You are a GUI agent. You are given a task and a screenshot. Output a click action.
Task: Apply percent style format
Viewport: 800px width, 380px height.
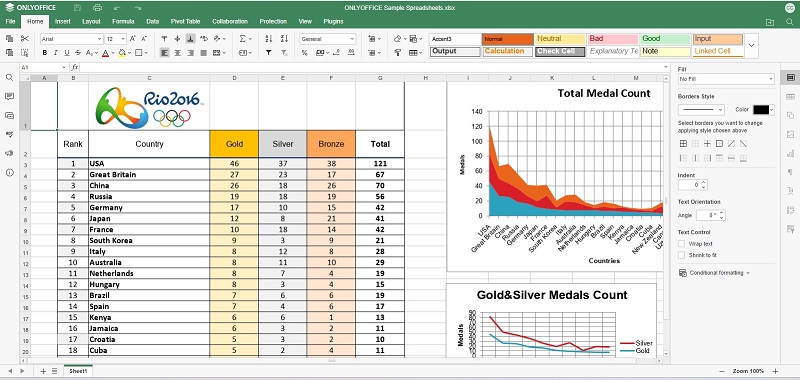pyautogui.click(x=305, y=53)
